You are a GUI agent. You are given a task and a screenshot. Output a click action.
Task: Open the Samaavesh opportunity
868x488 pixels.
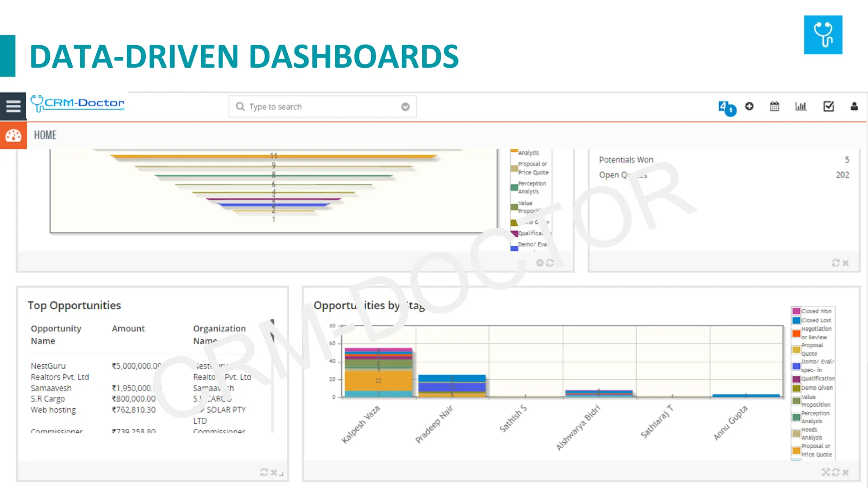[x=51, y=388]
